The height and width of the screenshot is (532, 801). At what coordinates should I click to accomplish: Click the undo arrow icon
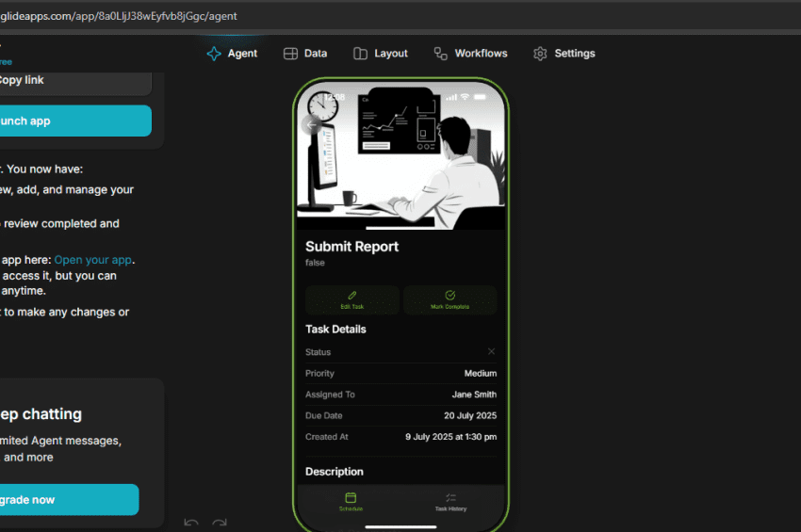pos(191,523)
